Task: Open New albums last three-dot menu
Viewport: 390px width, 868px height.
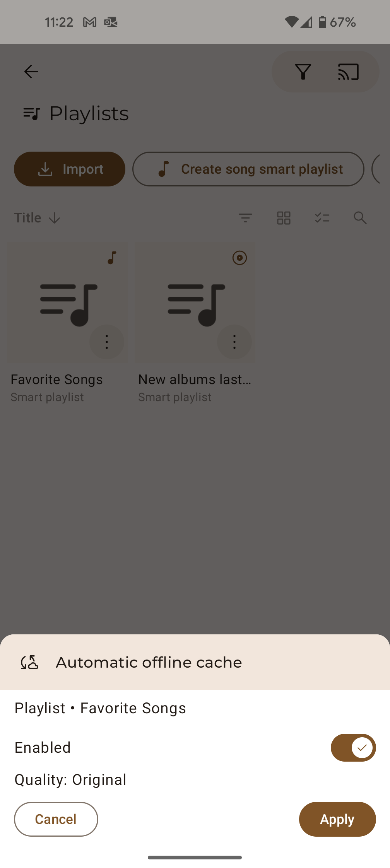Action: point(234,342)
